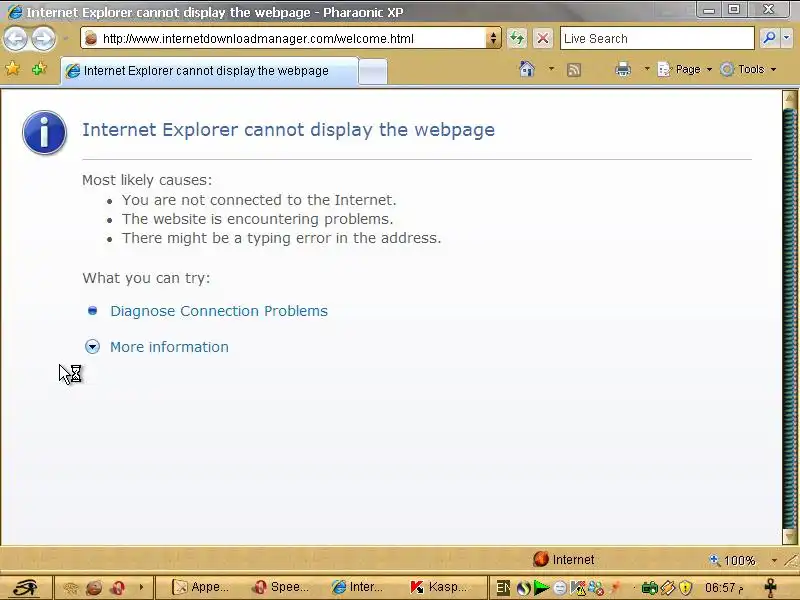Click the green battery tray icon
The image size is (800, 600).
[649, 588]
